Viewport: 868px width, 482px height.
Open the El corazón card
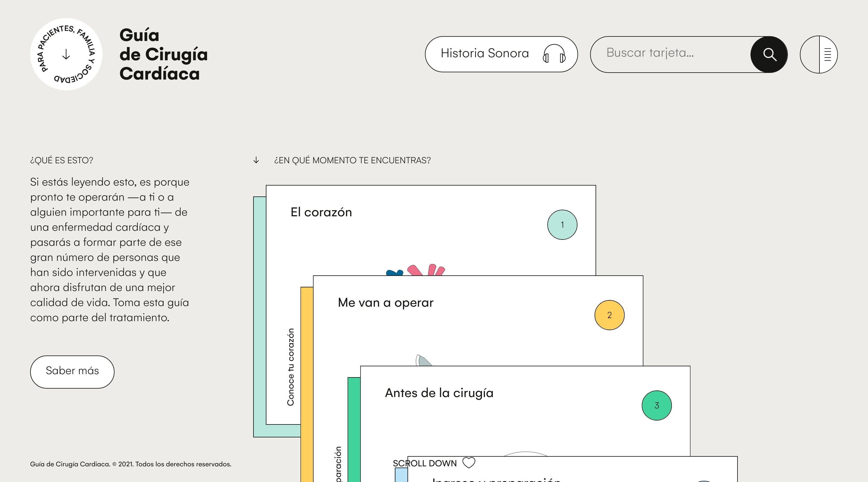point(321,212)
